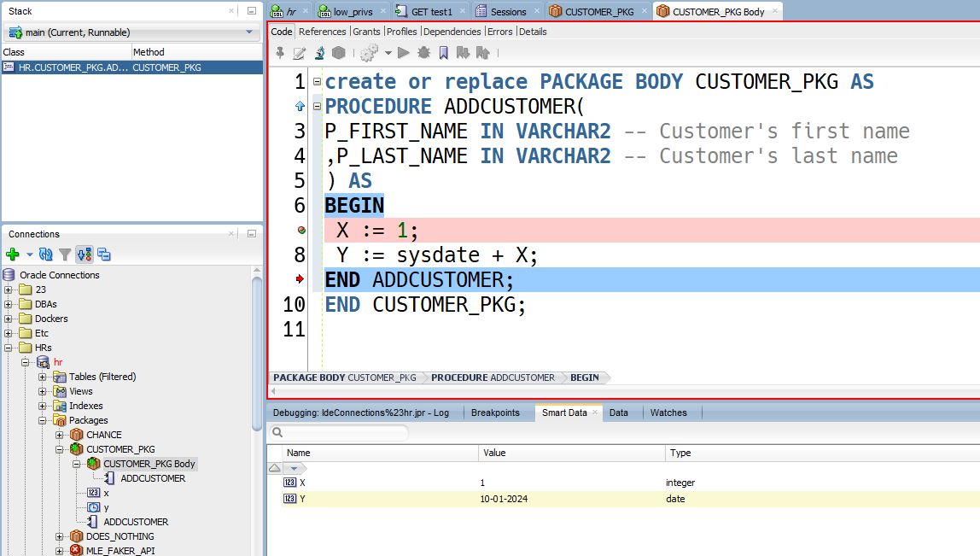Image resolution: width=980 pixels, height=556 pixels.
Task: Toggle read-only edit pencil icon
Action: (x=300, y=53)
